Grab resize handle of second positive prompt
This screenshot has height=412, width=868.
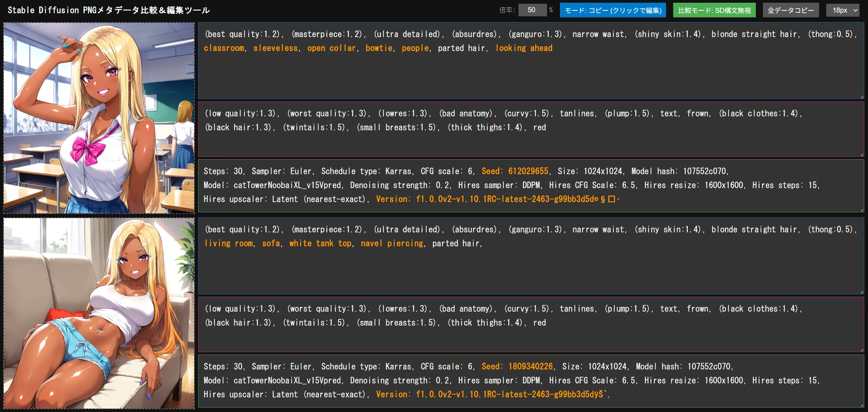[x=862, y=292]
